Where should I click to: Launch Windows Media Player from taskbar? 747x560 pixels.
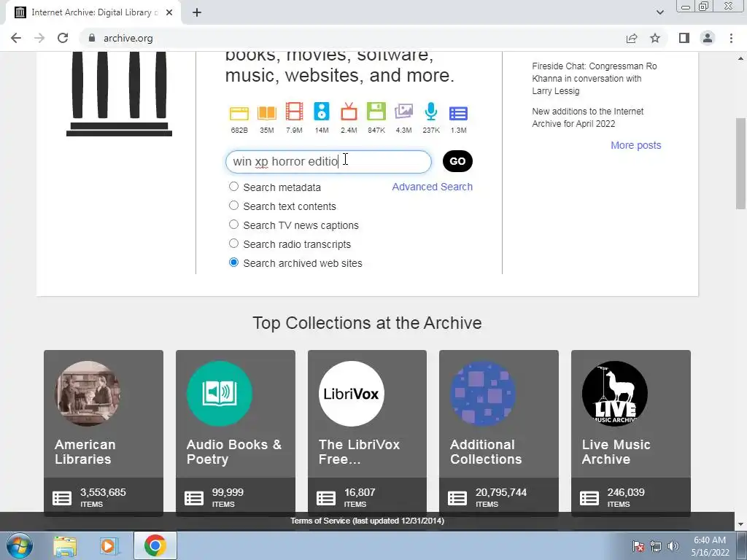(109, 545)
